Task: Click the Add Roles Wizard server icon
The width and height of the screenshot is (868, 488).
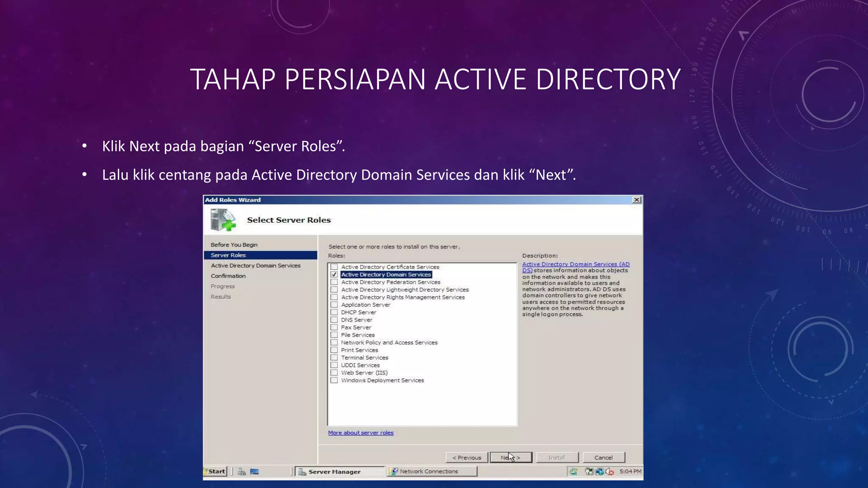Action: 223,220
